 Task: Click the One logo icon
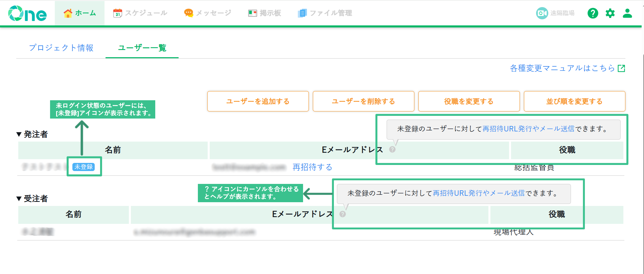point(27,14)
